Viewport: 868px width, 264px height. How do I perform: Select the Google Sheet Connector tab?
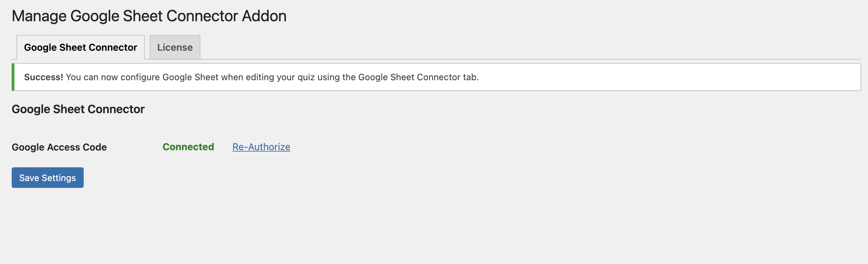click(80, 47)
